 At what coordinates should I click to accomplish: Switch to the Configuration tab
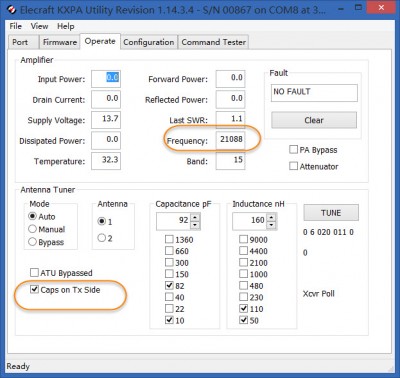(x=149, y=42)
